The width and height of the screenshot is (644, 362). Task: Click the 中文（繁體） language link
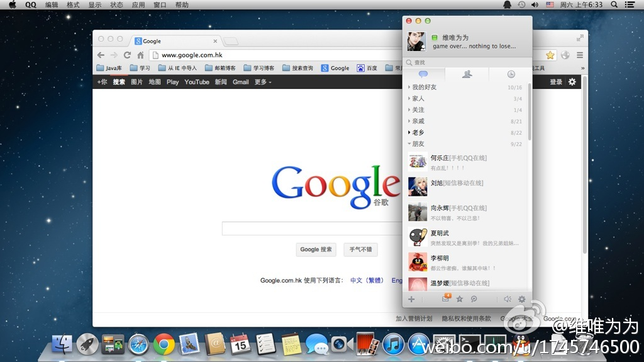(x=367, y=280)
